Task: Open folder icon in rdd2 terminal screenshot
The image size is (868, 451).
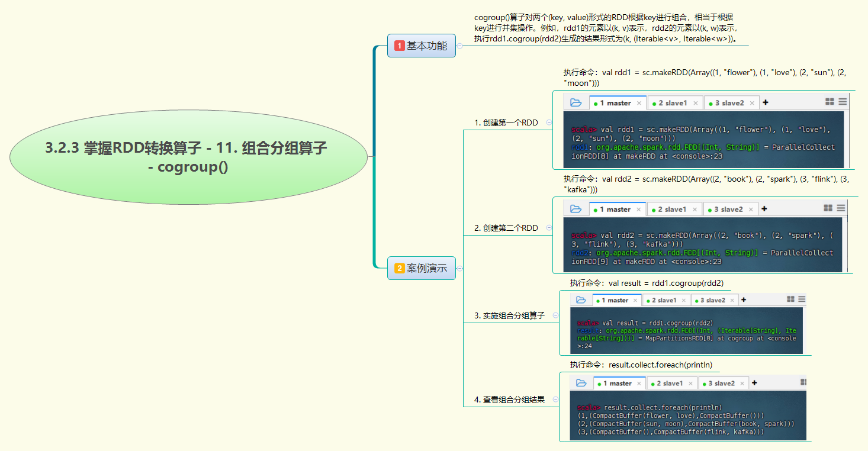Action: [x=576, y=209]
